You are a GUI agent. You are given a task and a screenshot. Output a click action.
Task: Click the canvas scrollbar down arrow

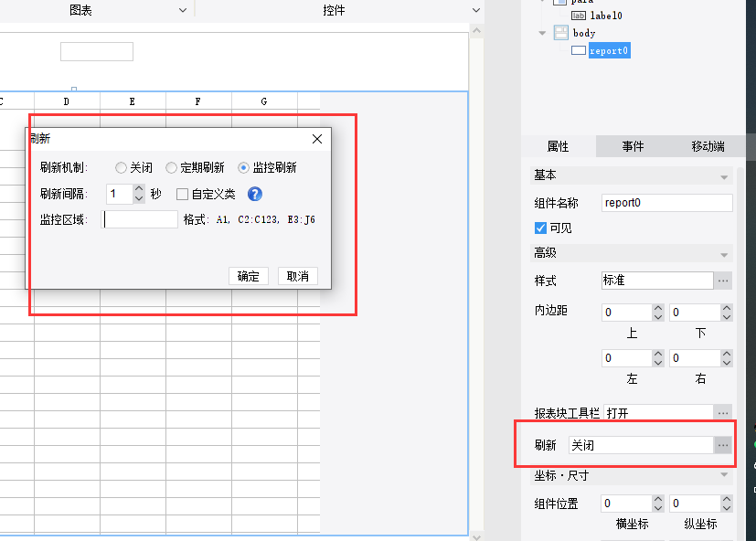476,536
